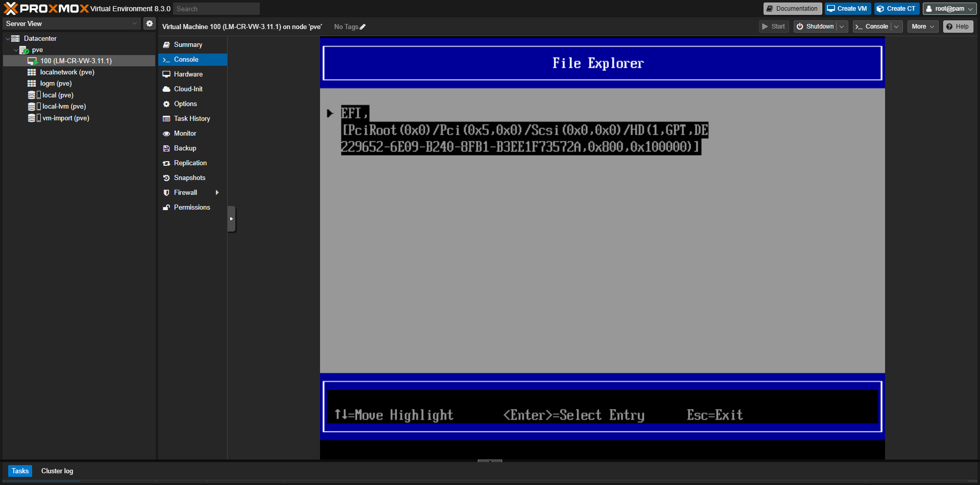Open the Backup panel icon
The width and height of the screenshot is (980, 485).
coord(166,148)
